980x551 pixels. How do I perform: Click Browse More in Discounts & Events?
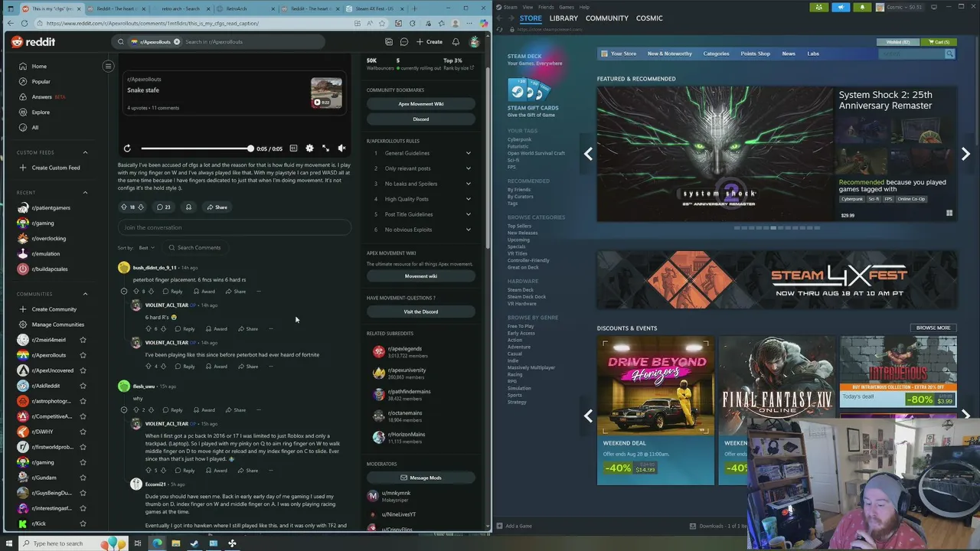[x=933, y=328]
